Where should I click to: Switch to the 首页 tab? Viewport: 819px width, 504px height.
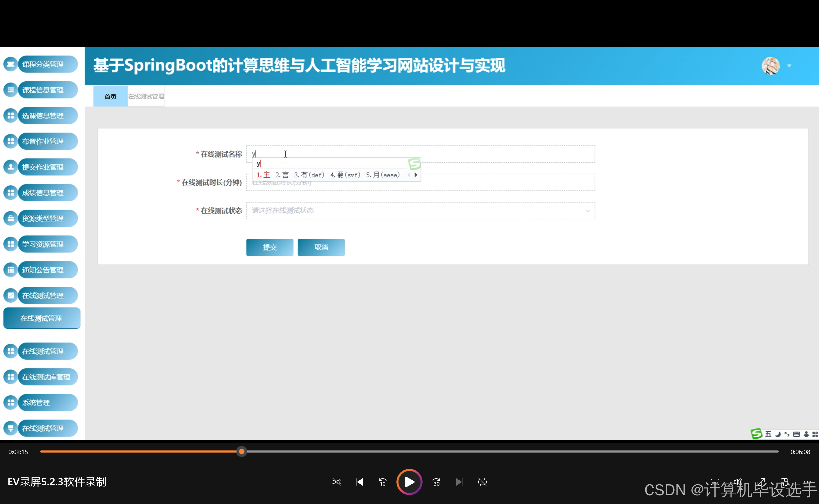(110, 96)
